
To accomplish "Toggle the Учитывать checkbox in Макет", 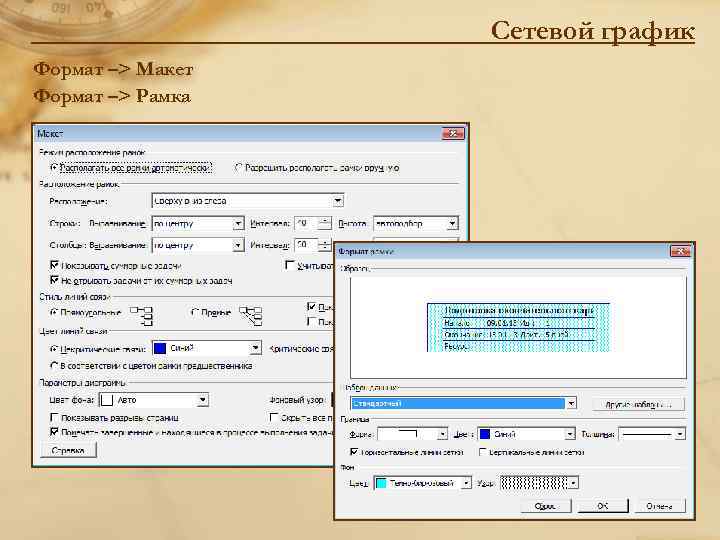I will (x=289, y=265).
